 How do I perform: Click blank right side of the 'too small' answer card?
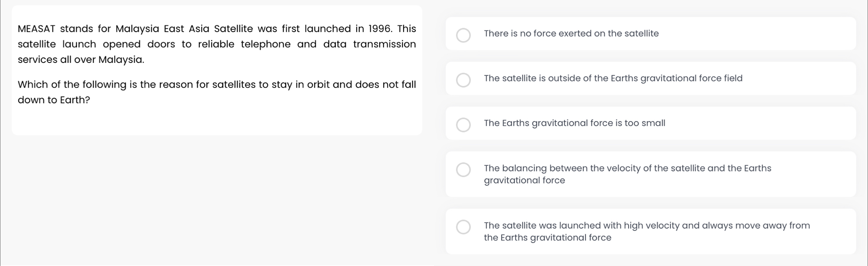(x=760, y=123)
